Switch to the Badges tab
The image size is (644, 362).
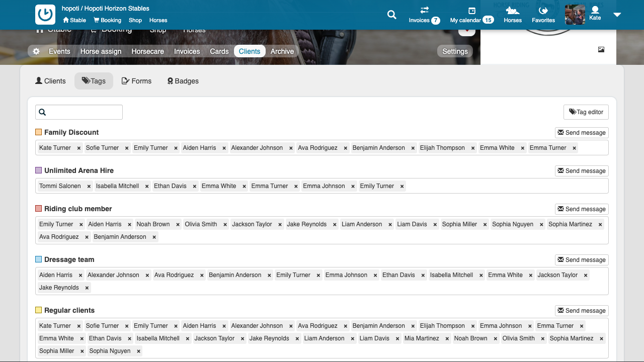pos(183,81)
